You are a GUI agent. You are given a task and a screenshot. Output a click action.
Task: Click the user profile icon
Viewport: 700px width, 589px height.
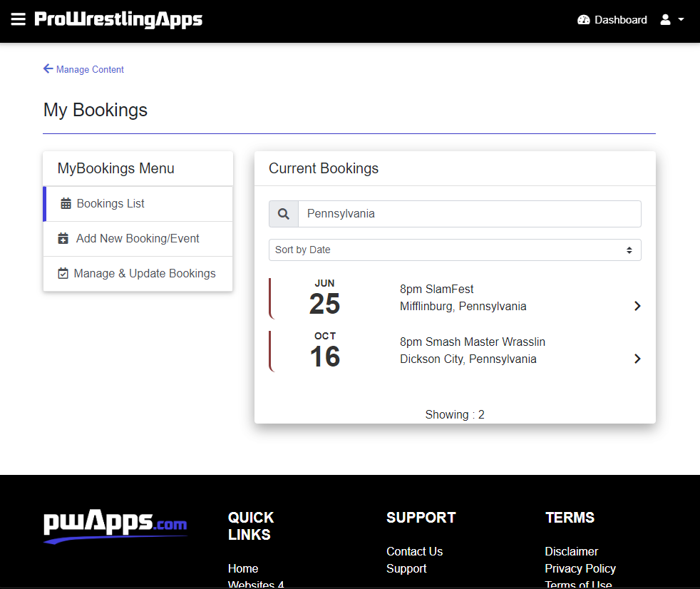tap(666, 20)
